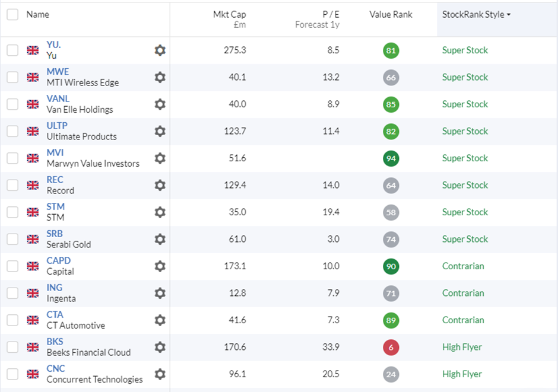Check the box for Van Elle Holdings
Screen dimensions: 558x392
point(12,104)
